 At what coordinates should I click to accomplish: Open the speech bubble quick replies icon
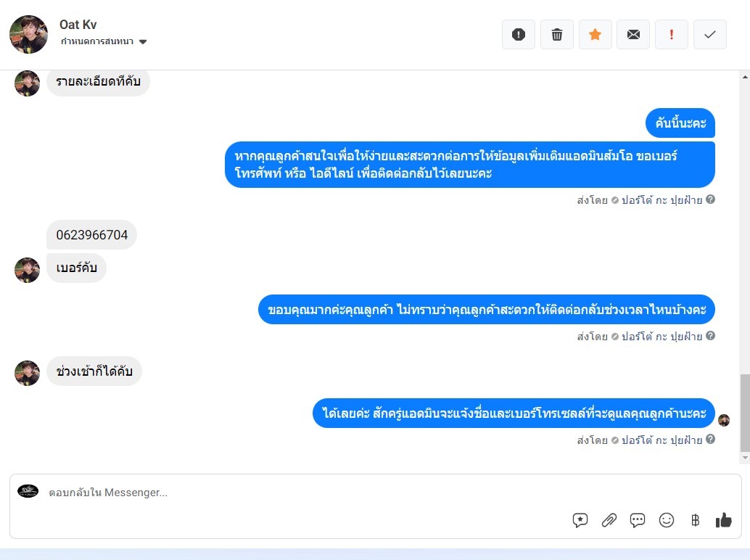638,520
